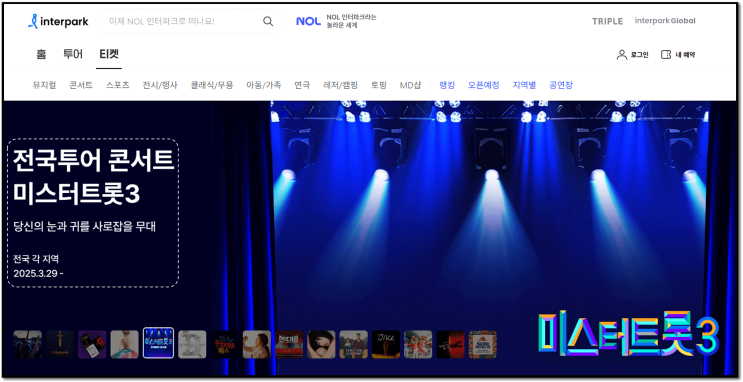743x382 pixels.
Task: Go to interpark Global
Action: [665, 21]
